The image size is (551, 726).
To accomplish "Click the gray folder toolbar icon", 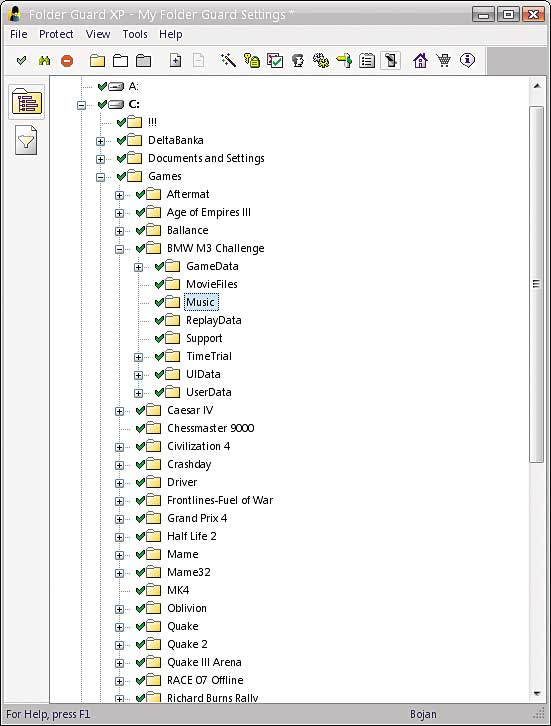I will (x=144, y=61).
